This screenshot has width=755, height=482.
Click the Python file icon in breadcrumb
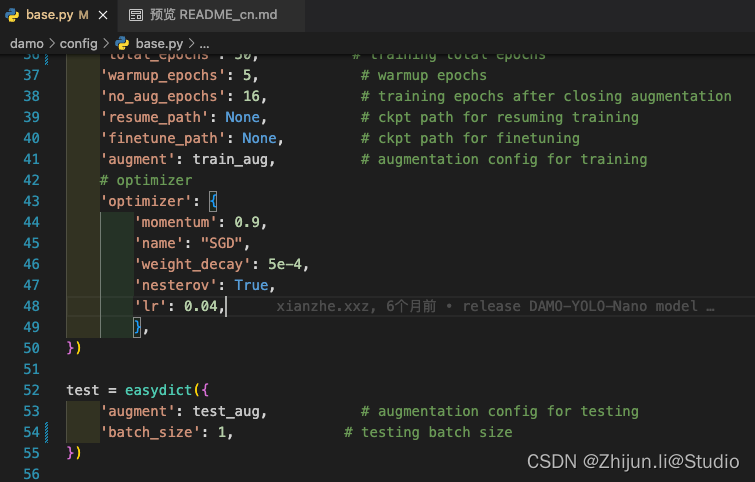click(122, 43)
